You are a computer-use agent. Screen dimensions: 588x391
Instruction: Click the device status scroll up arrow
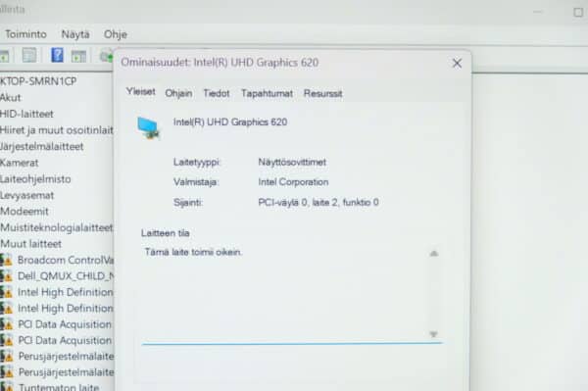pos(434,254)
